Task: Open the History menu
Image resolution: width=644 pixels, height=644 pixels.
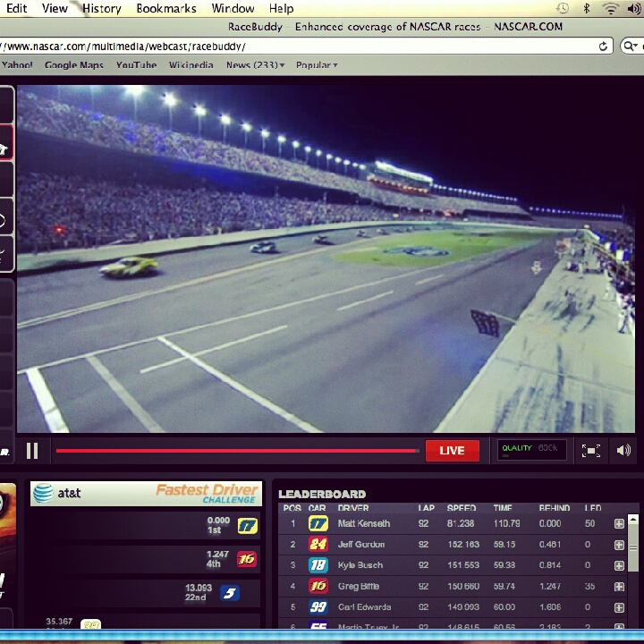Action: (x=101, y=8)
